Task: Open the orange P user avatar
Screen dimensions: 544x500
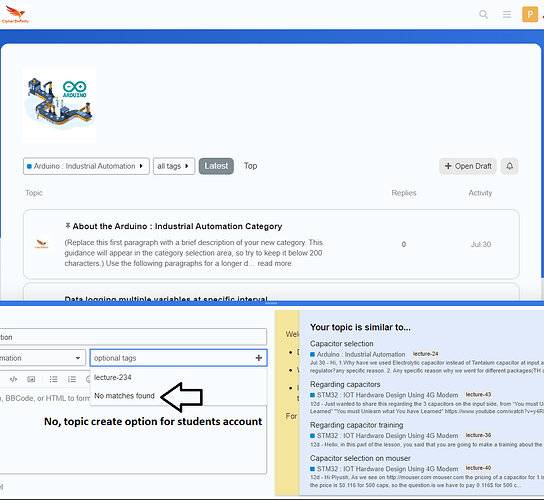Action: (530, 15)
